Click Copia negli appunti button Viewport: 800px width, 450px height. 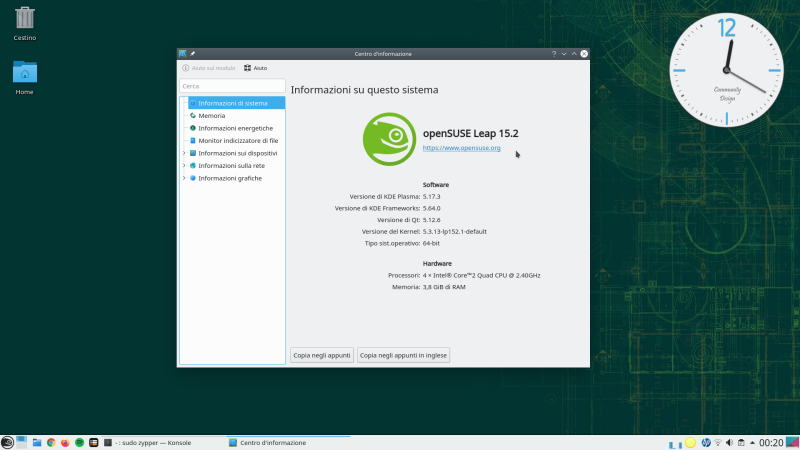(322, 355)
